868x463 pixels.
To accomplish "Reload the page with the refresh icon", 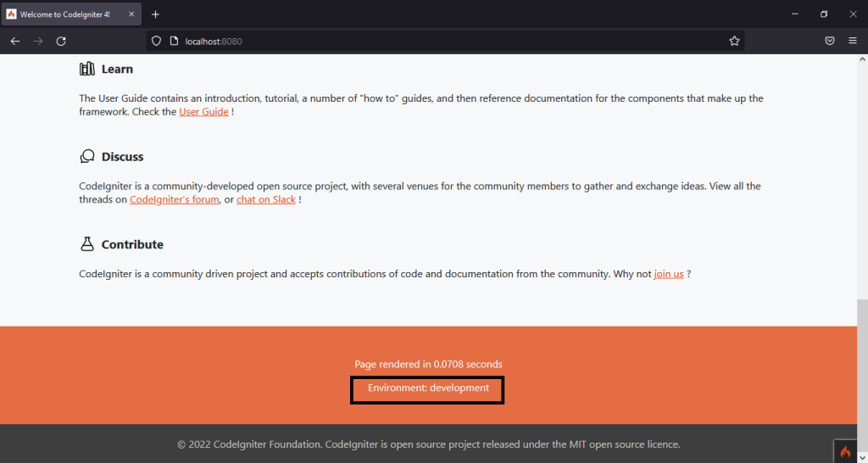I will (x=61, y=41).
